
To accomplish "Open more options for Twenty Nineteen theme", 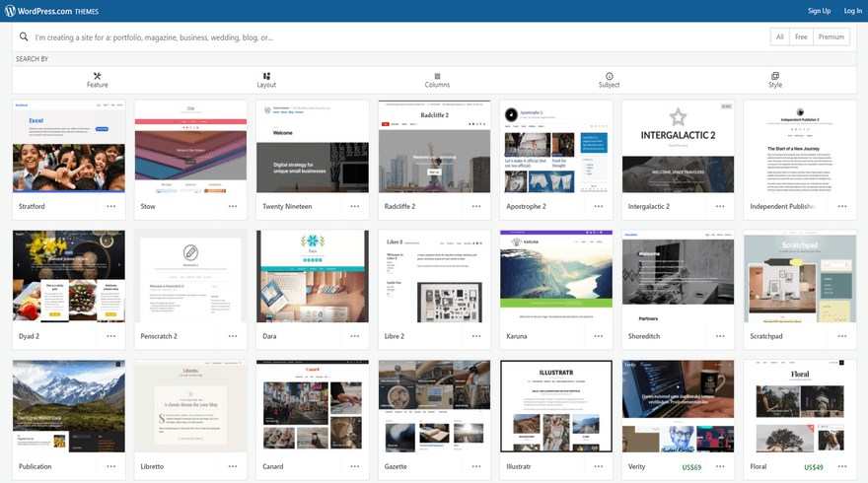I will [355, 206].
